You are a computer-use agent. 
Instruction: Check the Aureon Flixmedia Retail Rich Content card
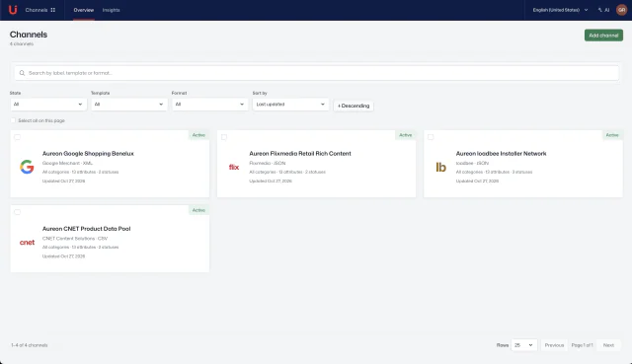(x=224, y=137)
